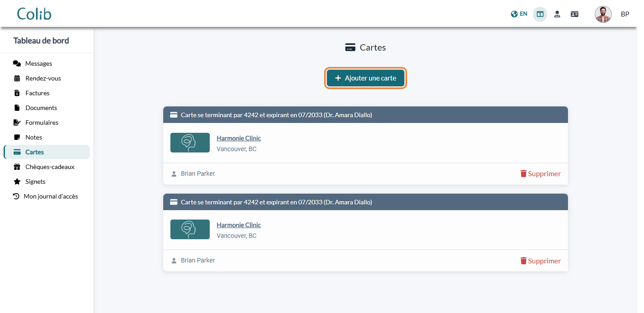The height and width of the screenshot is (313, 644).
Task: Select the second card's 4242 header text
Action: coord(276,202)
